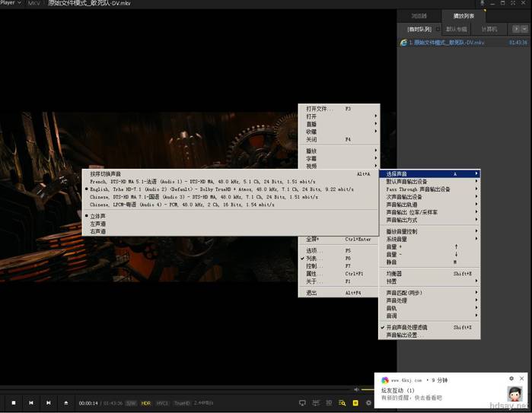The image size is (532, 413).
Task: Click 打开文件 in main context menu
Action: point(339,109)
